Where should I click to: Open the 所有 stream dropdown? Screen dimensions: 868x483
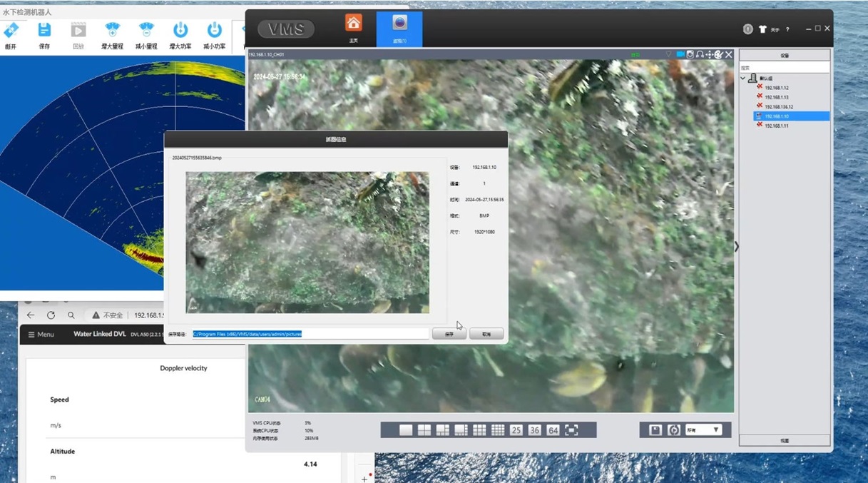click(x=703, y=430)
